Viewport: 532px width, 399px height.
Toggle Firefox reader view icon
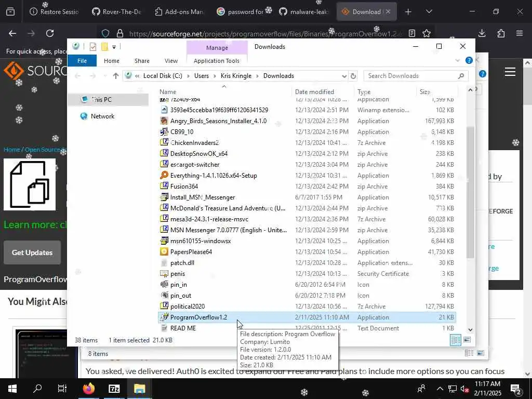[x=412, y=33]
